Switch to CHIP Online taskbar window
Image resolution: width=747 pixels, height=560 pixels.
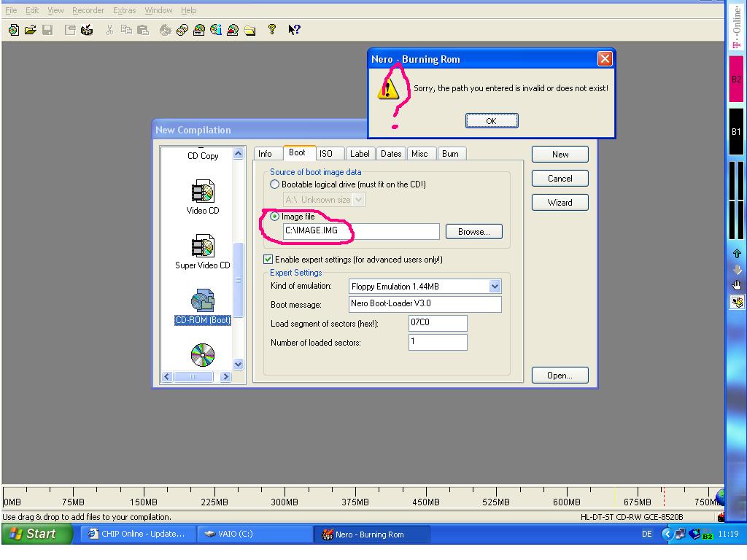137,534
